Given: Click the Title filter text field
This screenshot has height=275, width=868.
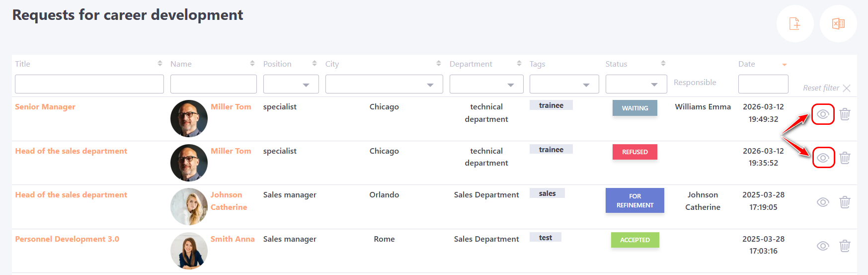Looking at the screenshot, I should point(89,85).
